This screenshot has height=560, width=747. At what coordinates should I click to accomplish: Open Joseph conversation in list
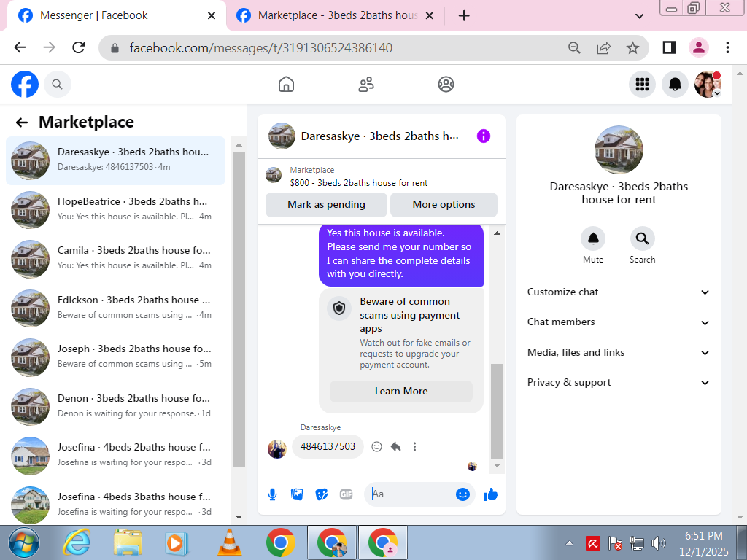coord(115,357)
